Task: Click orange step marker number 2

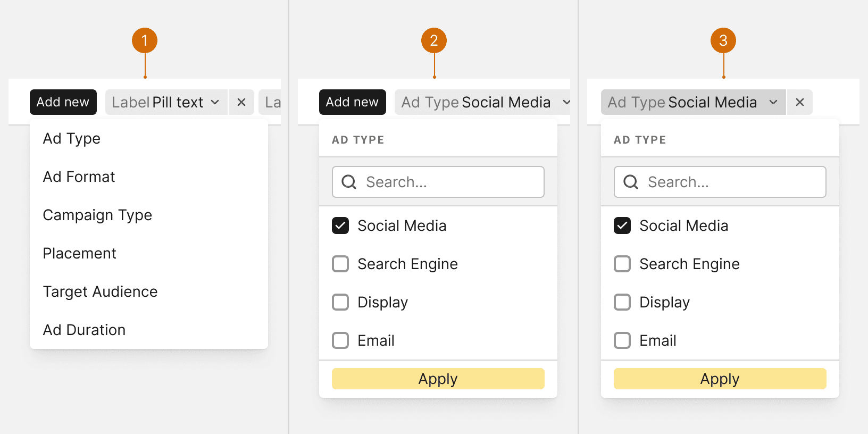Action: tap(434, 40)
